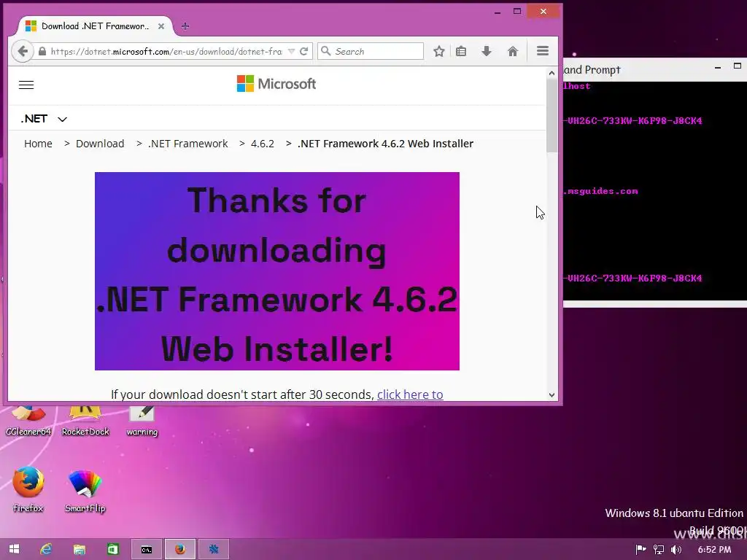The image size is (747, 560).
Task: Open File Explorer from the taskbar
Action: point(79,549)
